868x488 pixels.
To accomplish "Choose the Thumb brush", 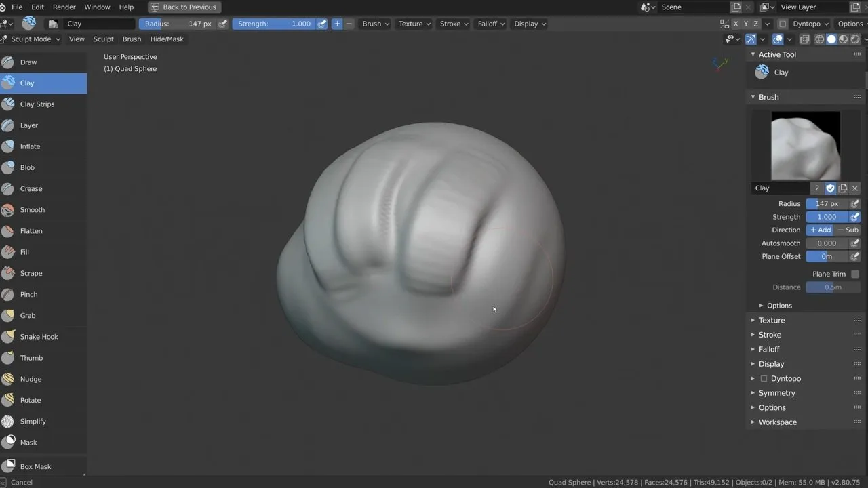I will [43, 358].
